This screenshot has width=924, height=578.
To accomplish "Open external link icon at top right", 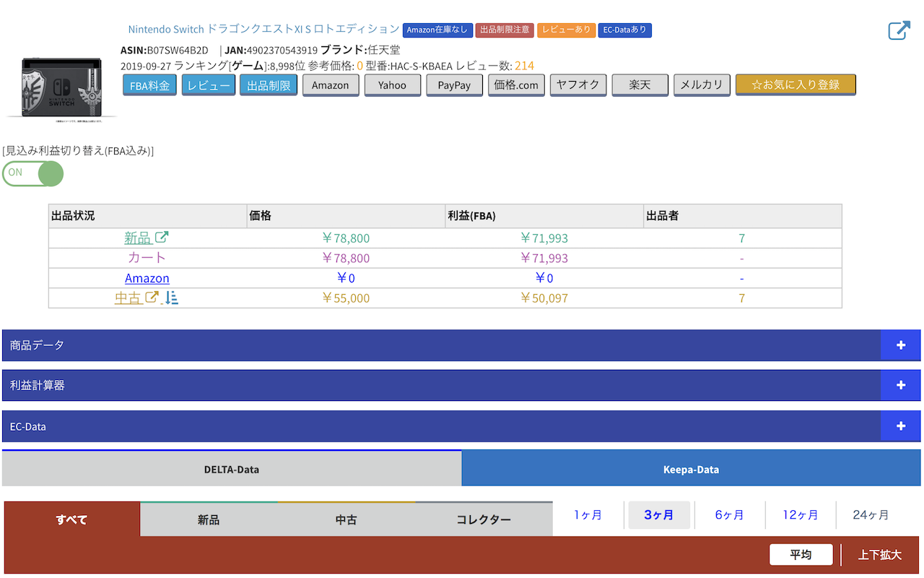I will tap(899, 30).
